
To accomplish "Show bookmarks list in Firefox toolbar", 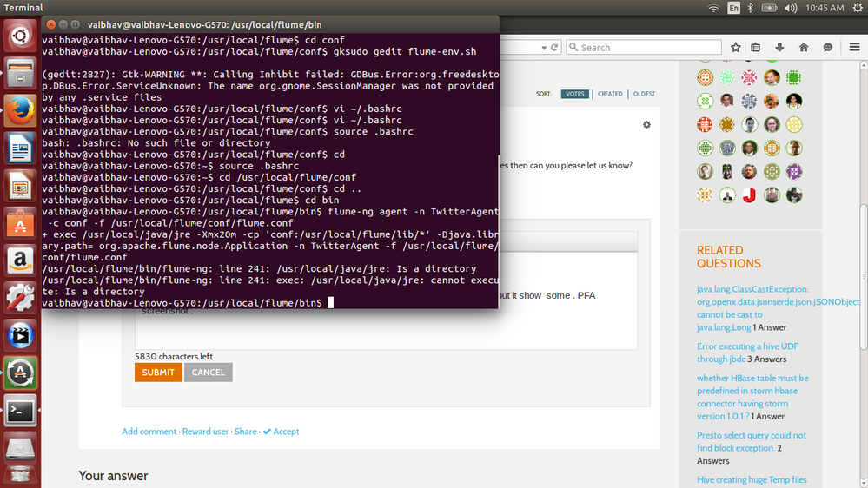I will pyautogui.click(x=756, y=48).
